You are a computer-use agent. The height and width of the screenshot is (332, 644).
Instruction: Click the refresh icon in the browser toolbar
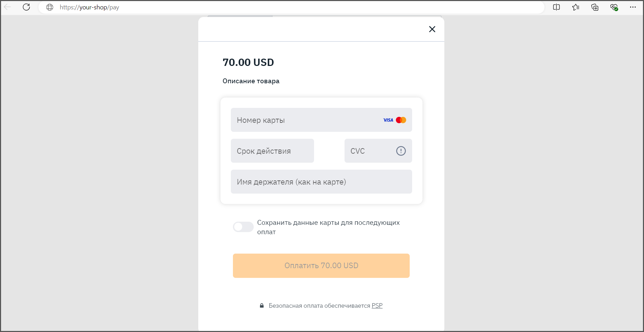pos(26,7)
